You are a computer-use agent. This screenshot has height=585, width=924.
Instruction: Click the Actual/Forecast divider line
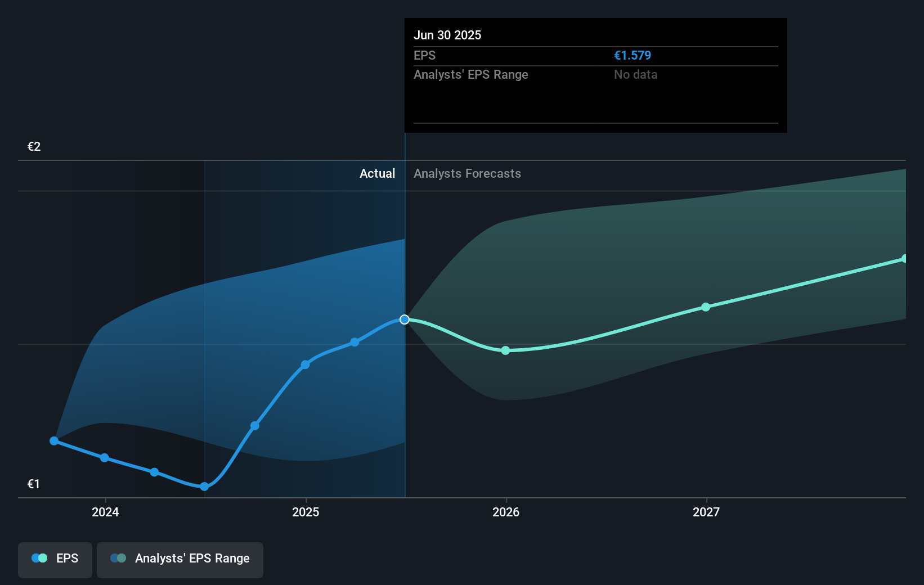[404, 337]
